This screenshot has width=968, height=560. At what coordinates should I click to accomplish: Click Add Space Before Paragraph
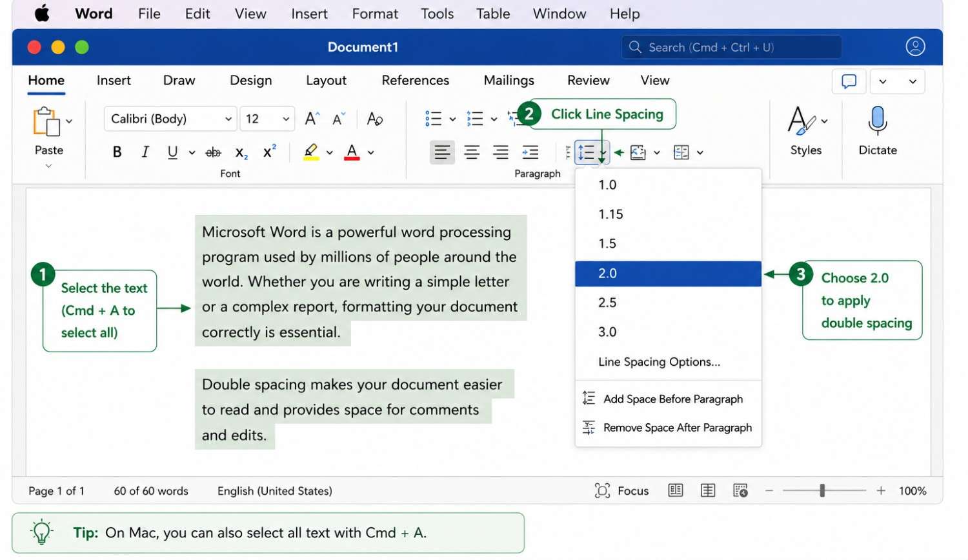(x=668, y=399)
